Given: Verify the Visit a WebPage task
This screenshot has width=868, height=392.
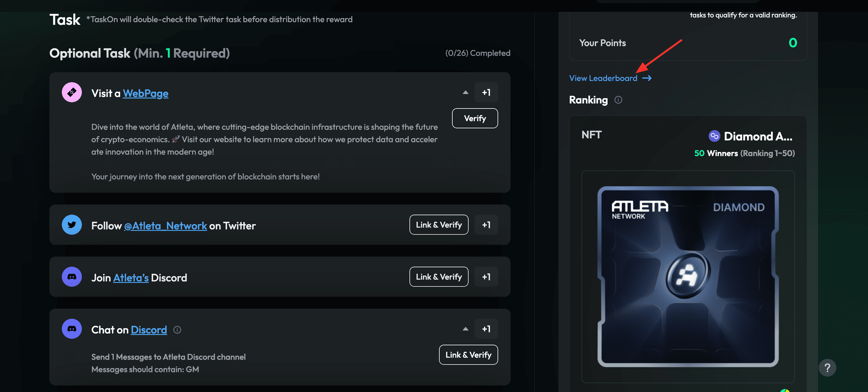Looking at the screenshot, I should pyautogui.click(x=475, y=118).
